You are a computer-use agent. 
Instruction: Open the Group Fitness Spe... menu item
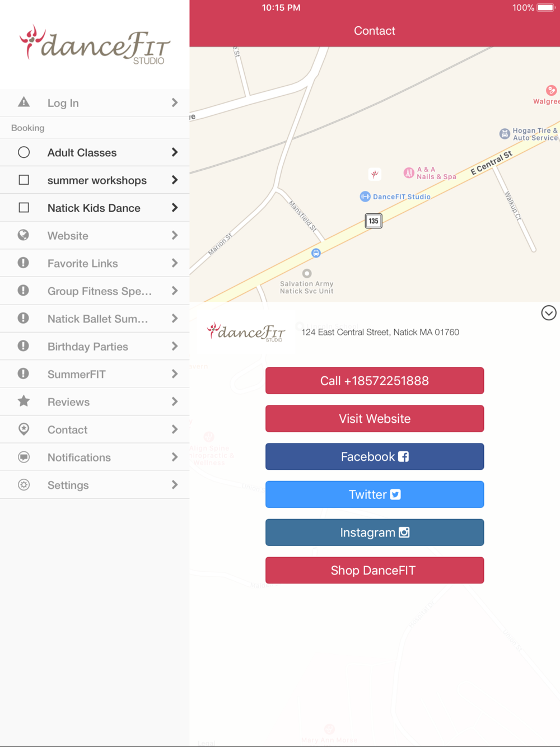(x=95, y=291)
